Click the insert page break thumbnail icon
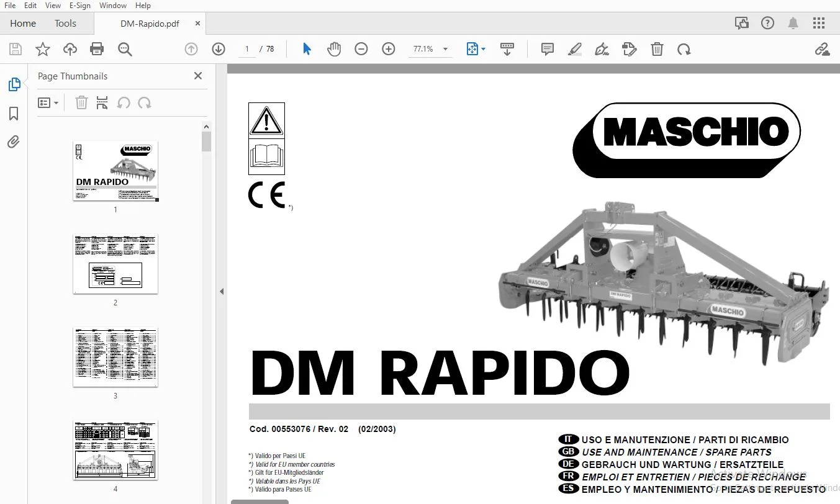 point(102,103)
